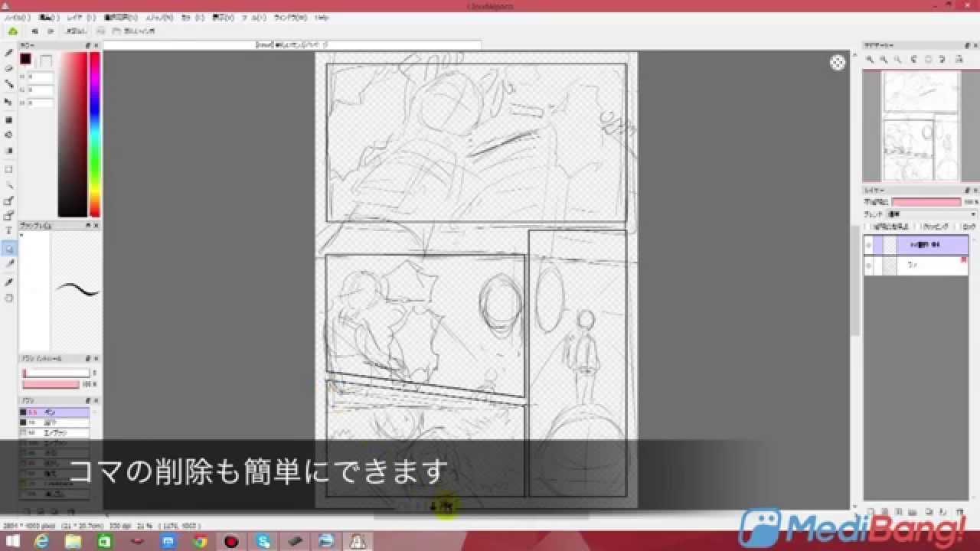Float the Color panel with its undock button
This screenshot has height=551, width=980.
pyautogui.click(x=89, y=46)
